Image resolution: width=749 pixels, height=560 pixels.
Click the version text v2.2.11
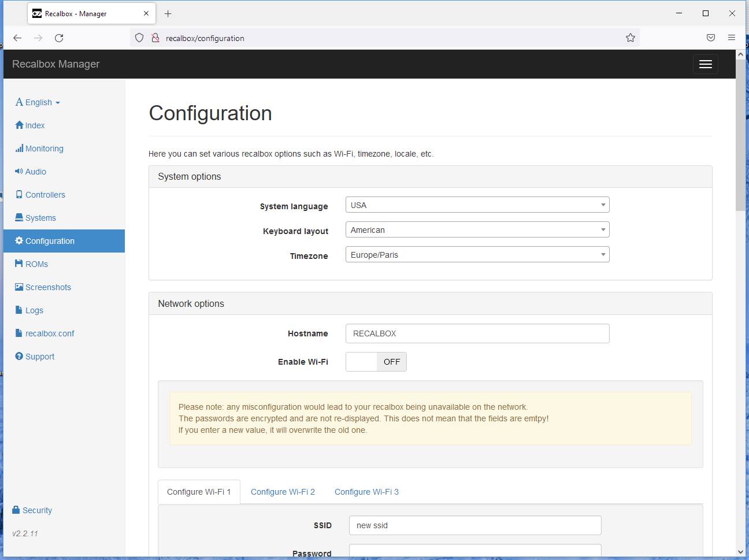[25, 533]
